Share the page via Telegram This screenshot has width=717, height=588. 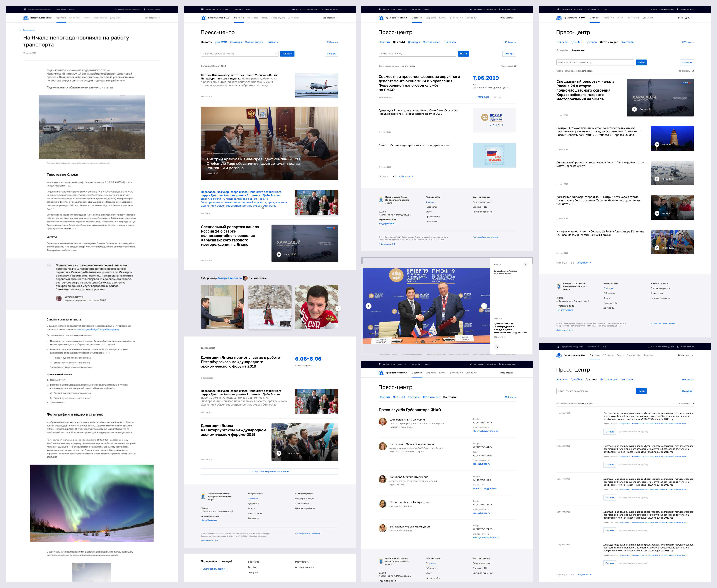tap(253, 573)
